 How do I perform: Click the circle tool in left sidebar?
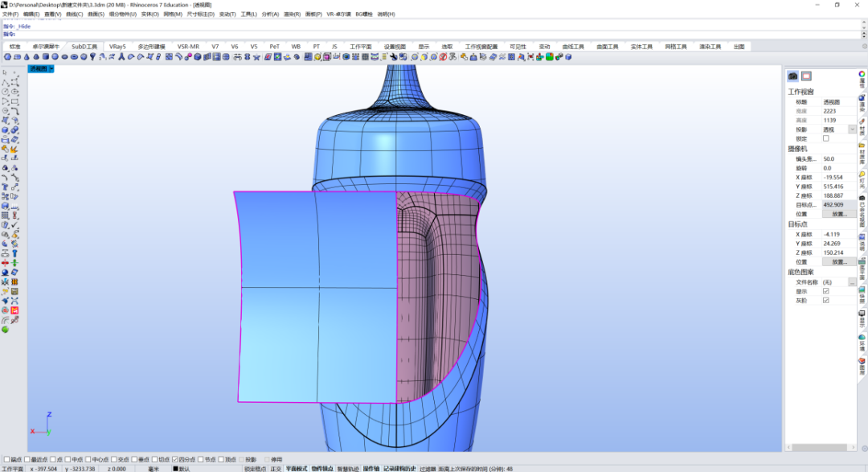click(5, 92)
